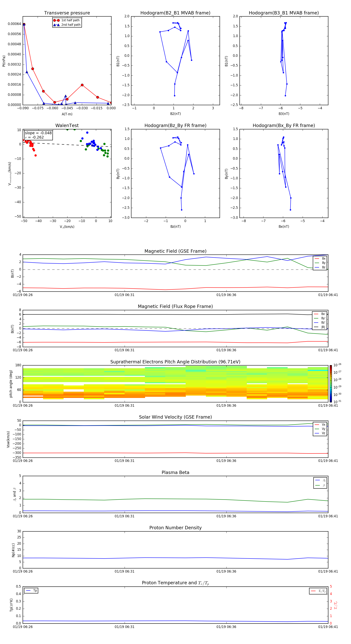Viewport: 351px width, 644px height.
Task: Click 'Bx' legend entry in GSE magnetic field
Action: 320,259
